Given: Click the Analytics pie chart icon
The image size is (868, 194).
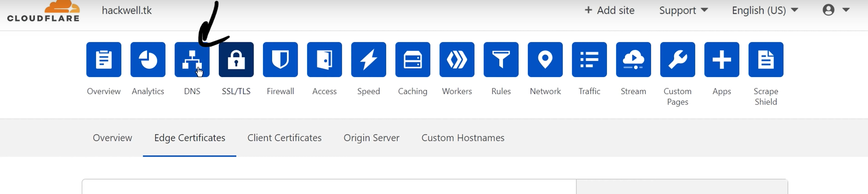Looking at the screenshot, I should click(148, 60).
